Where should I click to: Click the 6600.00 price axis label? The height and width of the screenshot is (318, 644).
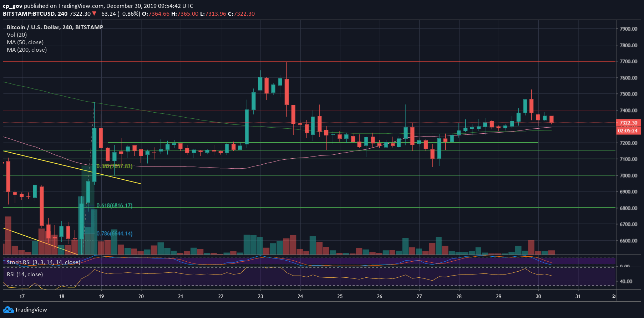628,241
